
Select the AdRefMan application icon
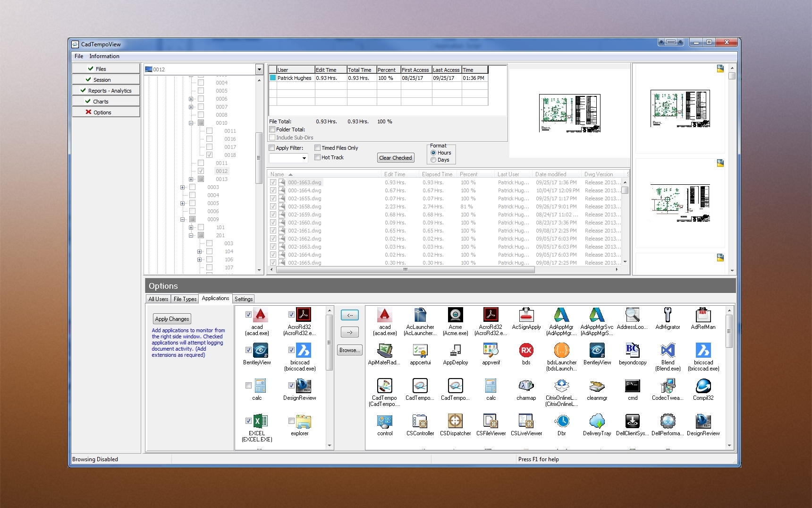[x=703, y=315]
